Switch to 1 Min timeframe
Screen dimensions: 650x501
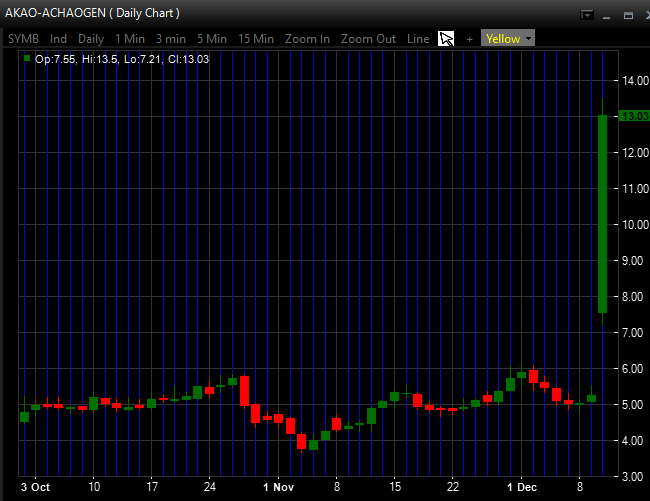(x=130, y=39)
